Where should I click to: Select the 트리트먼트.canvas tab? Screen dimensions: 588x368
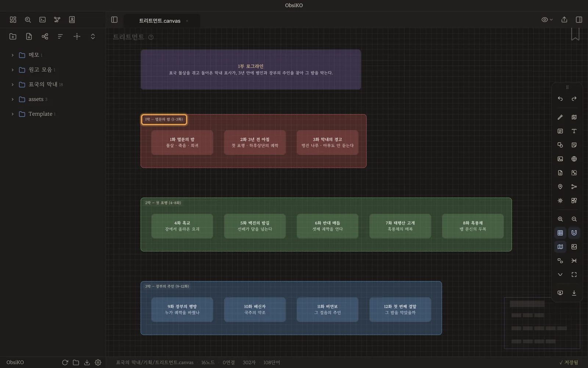click(x=160, y=21)
